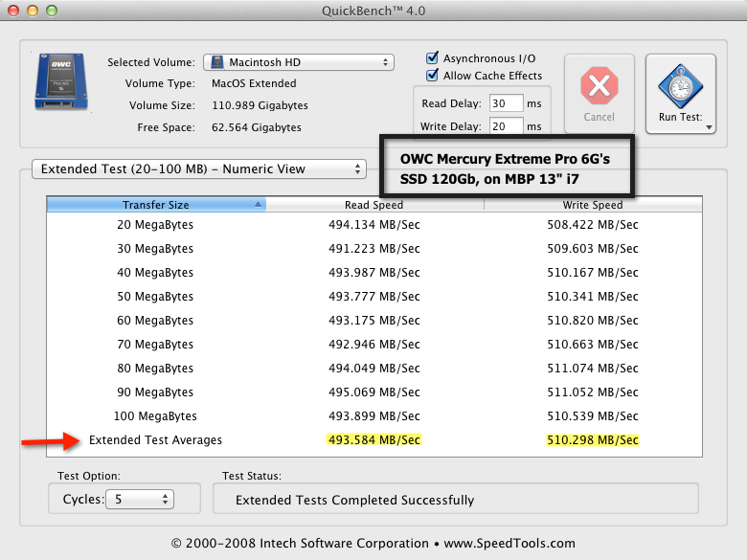Select the 20 MegaBytes row
Image resolution: width=747 pixels, height=560 pixels.
pos(374,225)
